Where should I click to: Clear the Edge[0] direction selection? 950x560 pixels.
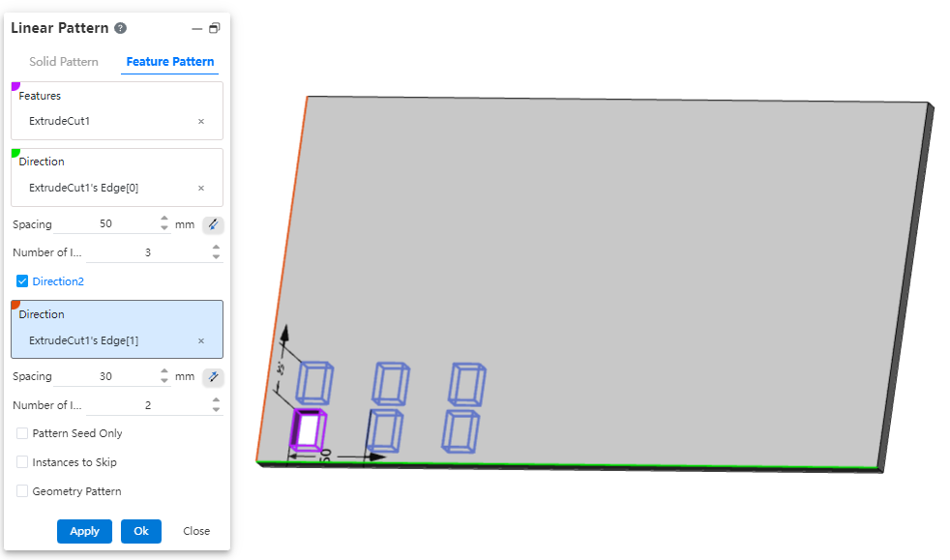(x=201, y=188)
